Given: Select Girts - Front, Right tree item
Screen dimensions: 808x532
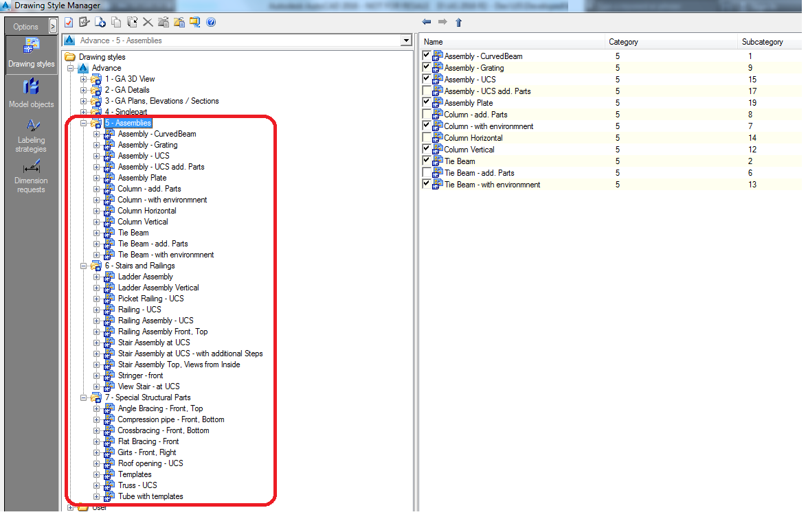Looking at the screenshot, I should click(147, 452).
